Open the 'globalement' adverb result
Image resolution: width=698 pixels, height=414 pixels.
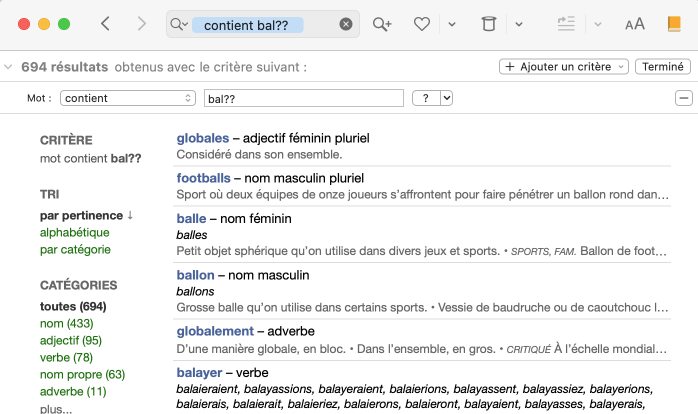(215, 330)
